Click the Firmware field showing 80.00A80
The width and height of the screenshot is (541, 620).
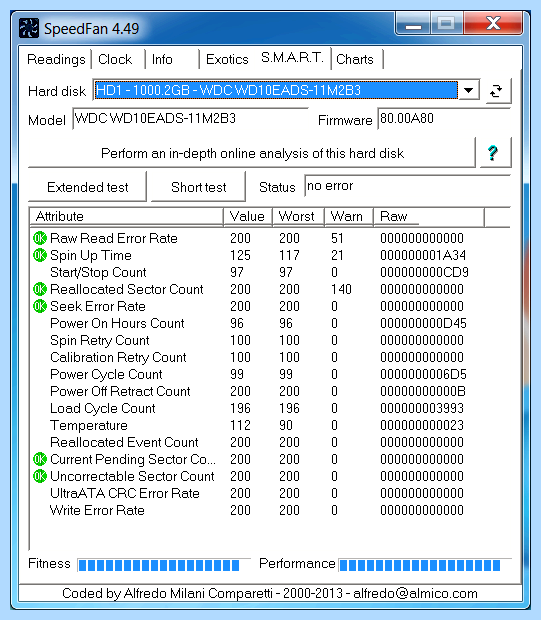(x=444, y=119)
